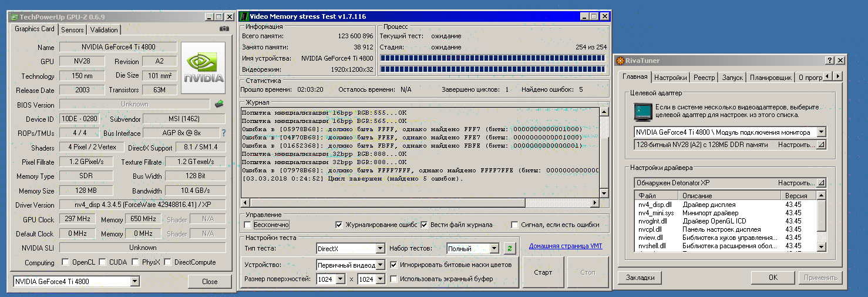Toggle Журналирование ошибок checkbox
Screen dimensions: 868x297
339,225
